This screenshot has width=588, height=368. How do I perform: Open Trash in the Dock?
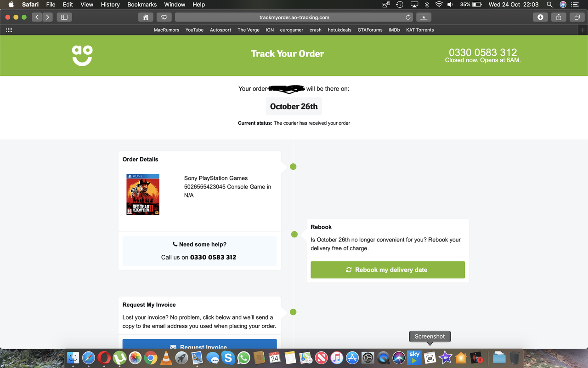click(x=515, y=357)
